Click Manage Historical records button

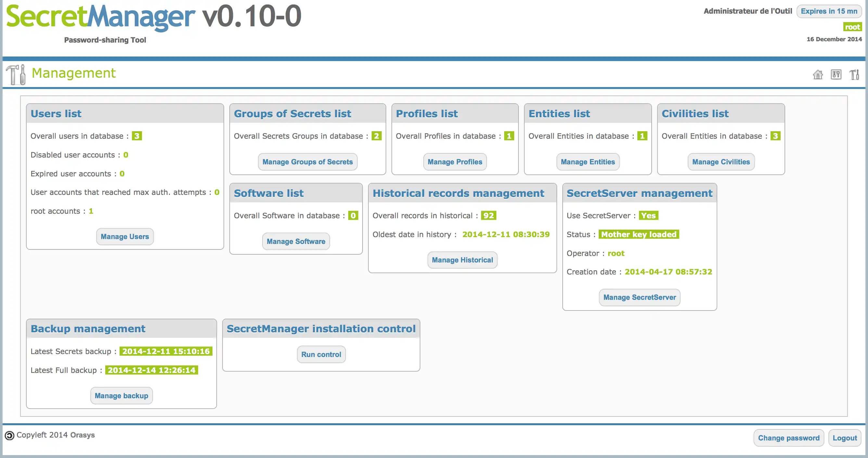point(462,260)
